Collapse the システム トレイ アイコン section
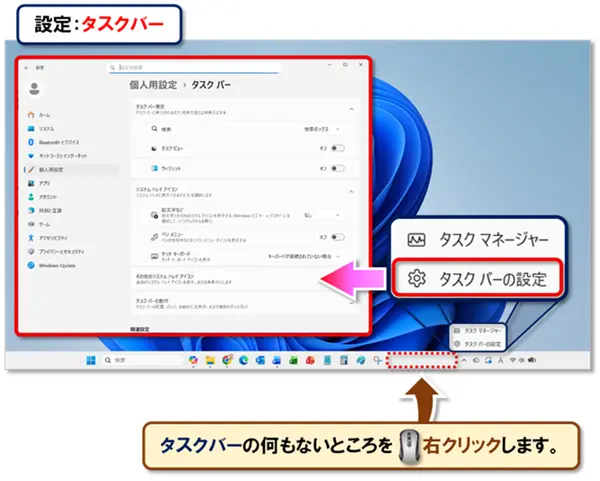 click(351, 192)
